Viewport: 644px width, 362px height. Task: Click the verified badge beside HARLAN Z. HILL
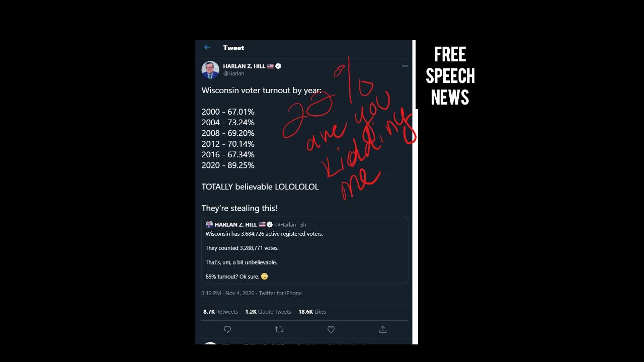click(278, 66)
